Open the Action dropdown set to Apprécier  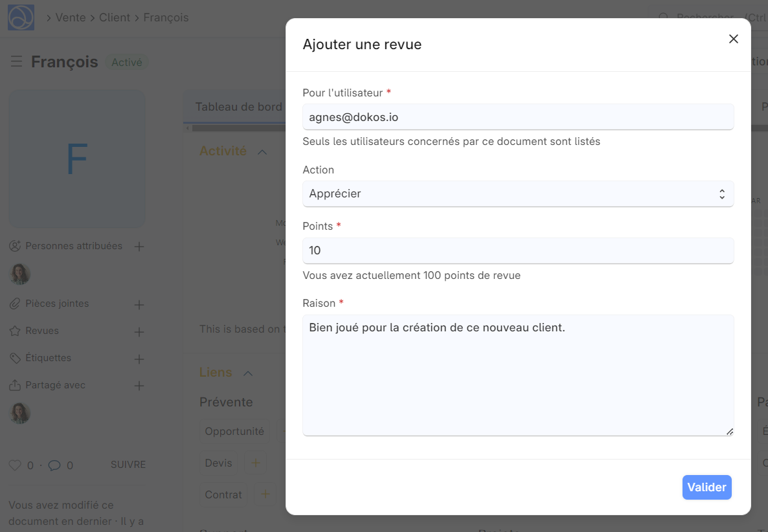click(517, 194)
